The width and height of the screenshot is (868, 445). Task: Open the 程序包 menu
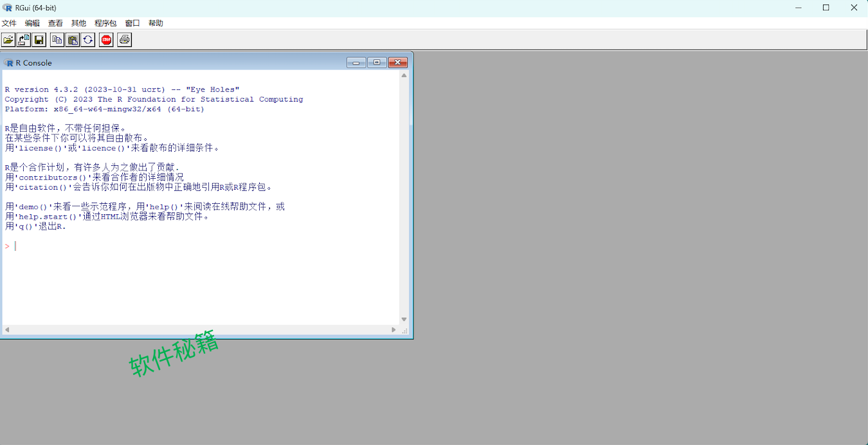click(x=105, y=23)
